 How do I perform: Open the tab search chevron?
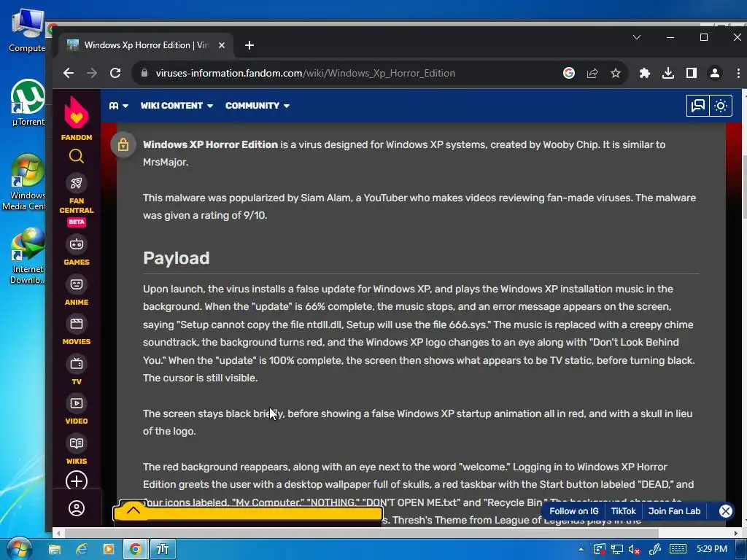coord(636,37)
